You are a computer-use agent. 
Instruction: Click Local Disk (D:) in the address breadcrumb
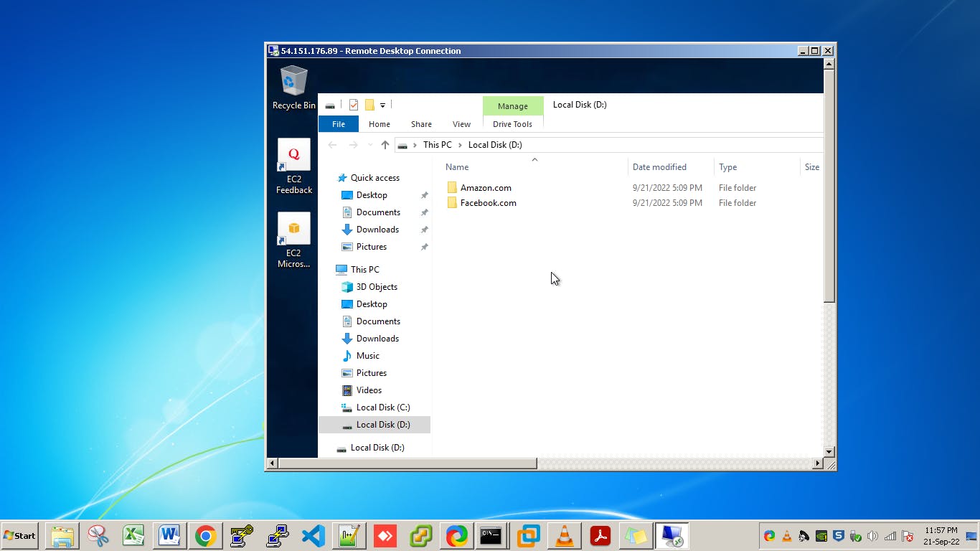495,145
